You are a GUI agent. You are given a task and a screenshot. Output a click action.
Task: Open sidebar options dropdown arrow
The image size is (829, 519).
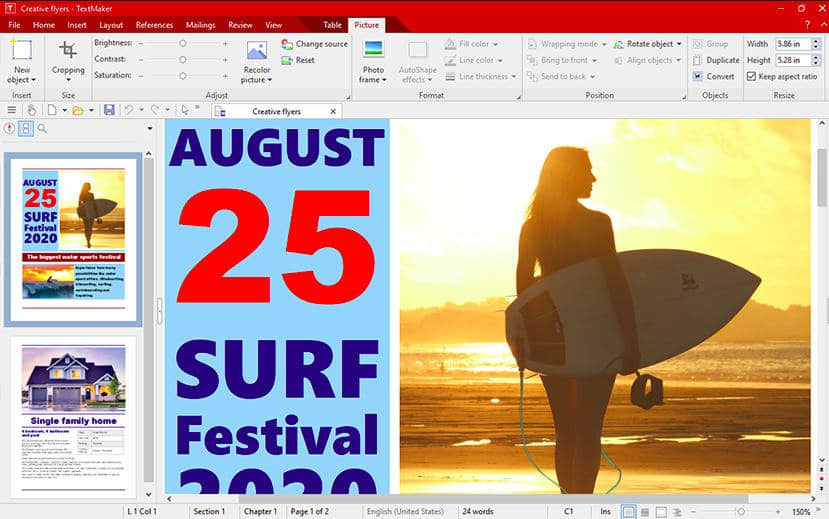click(x=150, y=128)
